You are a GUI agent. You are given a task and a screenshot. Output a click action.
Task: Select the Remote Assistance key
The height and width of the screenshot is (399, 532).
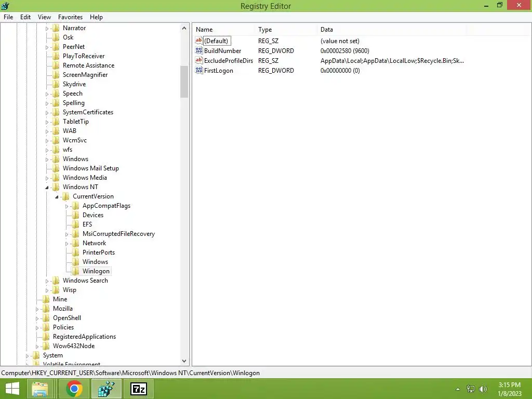(88, 65)
